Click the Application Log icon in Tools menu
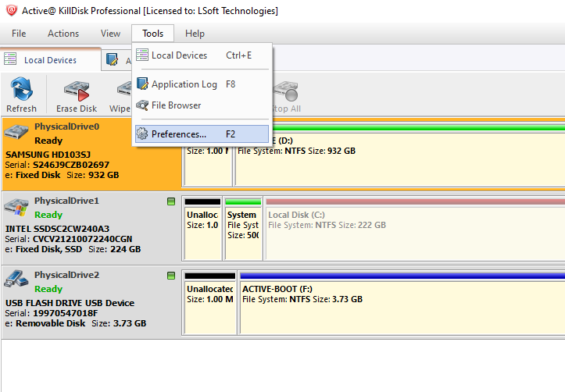The image size is (565, 392). 142,84
